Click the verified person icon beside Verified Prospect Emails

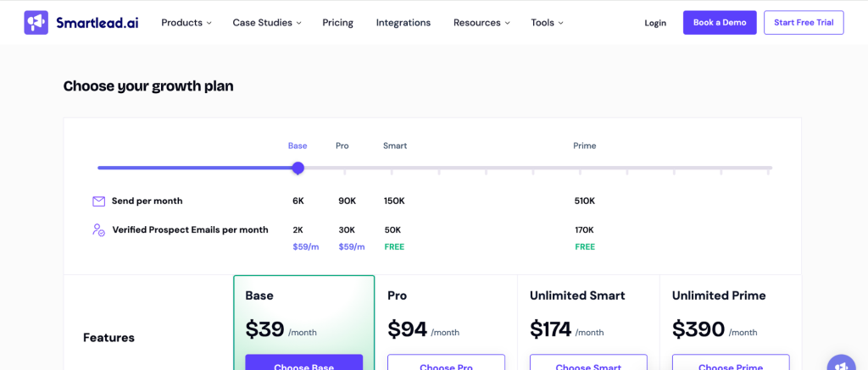pyautogui.click(x=98, y=230)
